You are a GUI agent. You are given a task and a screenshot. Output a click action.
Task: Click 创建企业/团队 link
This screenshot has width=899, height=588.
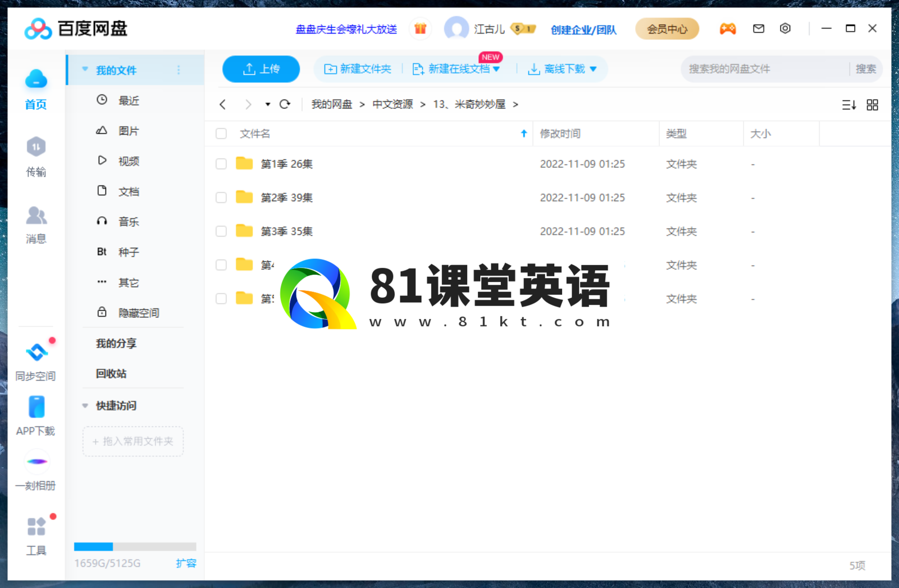tap(583, 30)
